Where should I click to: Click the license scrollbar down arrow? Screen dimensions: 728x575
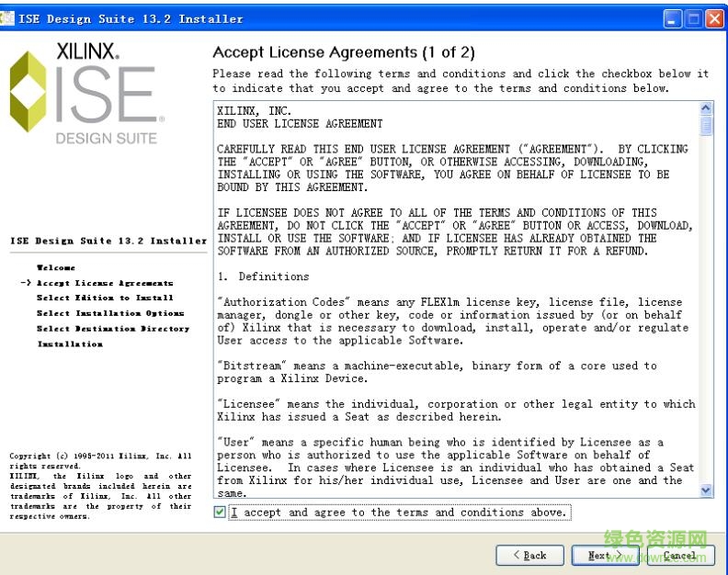click(x=706, y=490)
